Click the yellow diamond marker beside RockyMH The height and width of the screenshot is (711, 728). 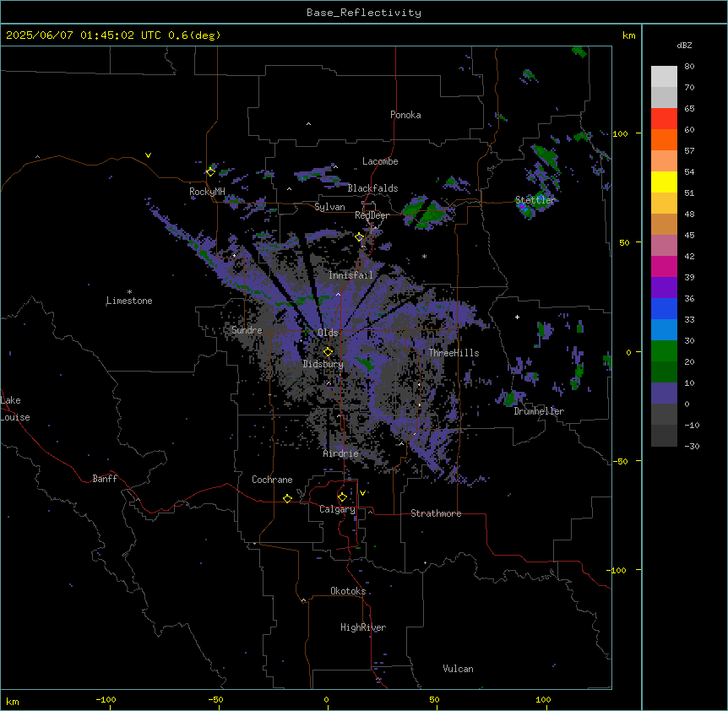210,171
